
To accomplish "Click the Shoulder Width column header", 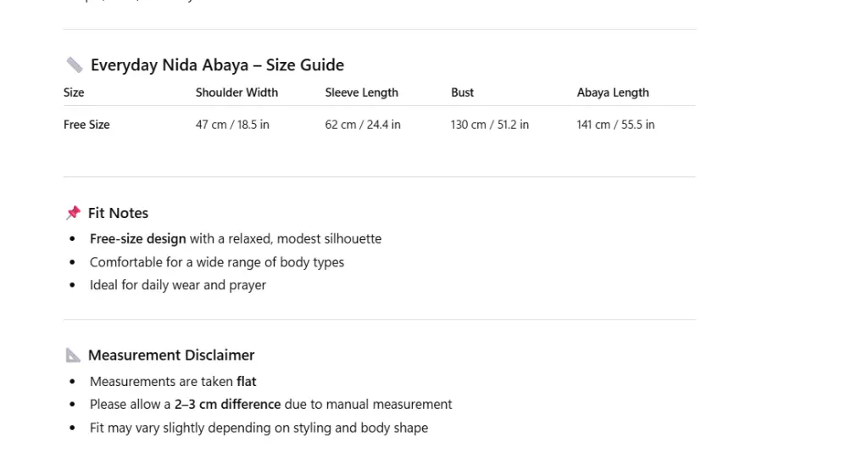I will tap(236, 92).
